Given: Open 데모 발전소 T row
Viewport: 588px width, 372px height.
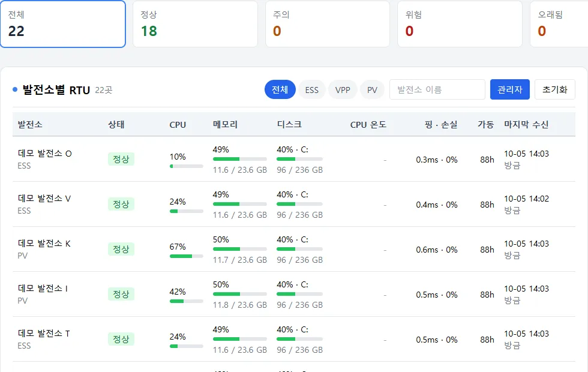Looking at the screenshot, I should pos(294,339).
